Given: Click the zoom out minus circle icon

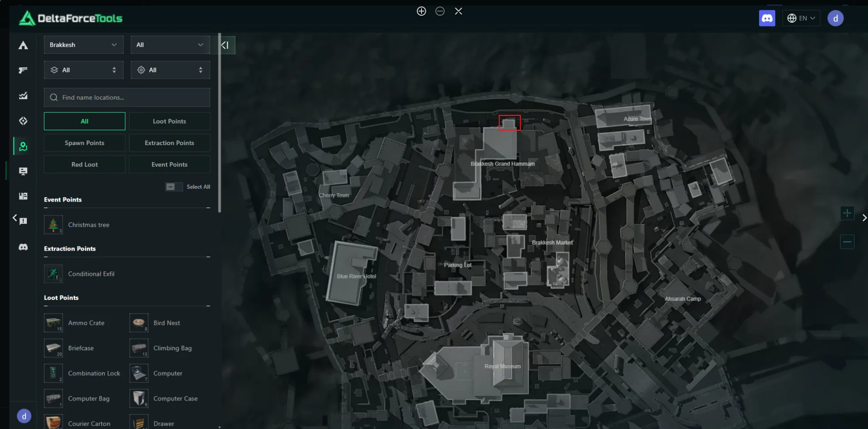Looking at the screenshot, I should click(440, 11).
